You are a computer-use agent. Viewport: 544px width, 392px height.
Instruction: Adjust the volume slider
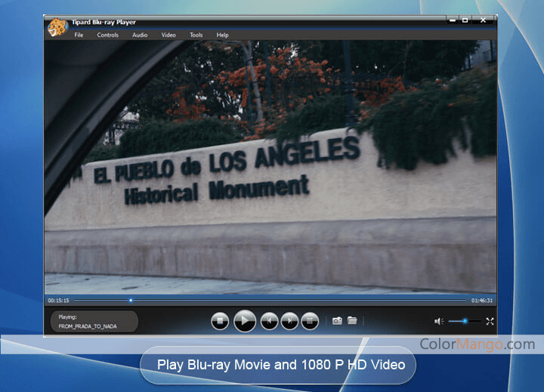pos(464,321)
